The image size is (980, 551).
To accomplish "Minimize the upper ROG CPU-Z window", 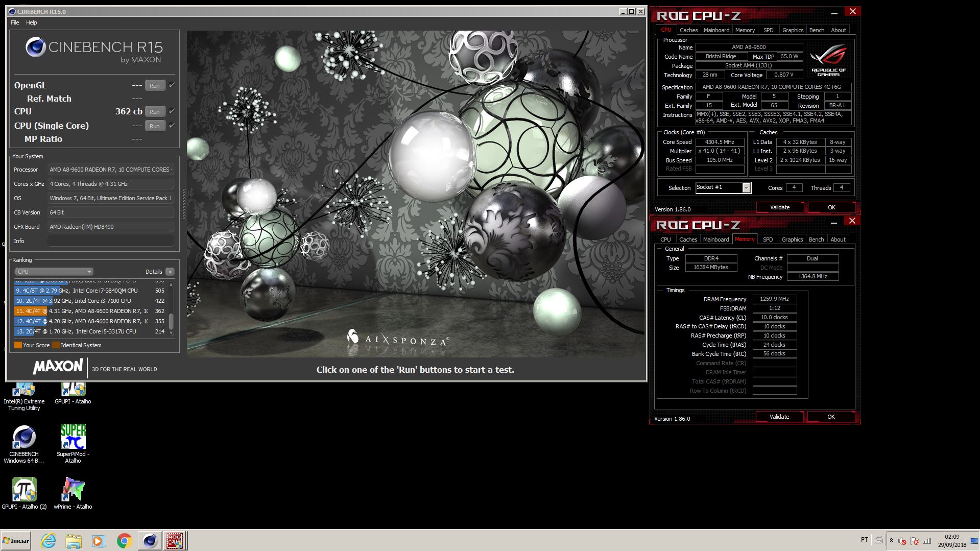I will tap(834, 13).
